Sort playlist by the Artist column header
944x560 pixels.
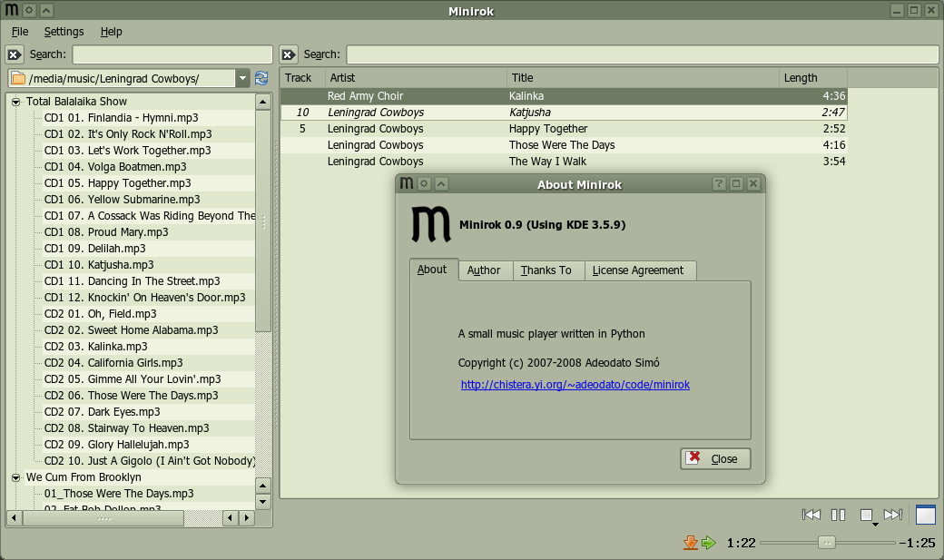(416, 78)
